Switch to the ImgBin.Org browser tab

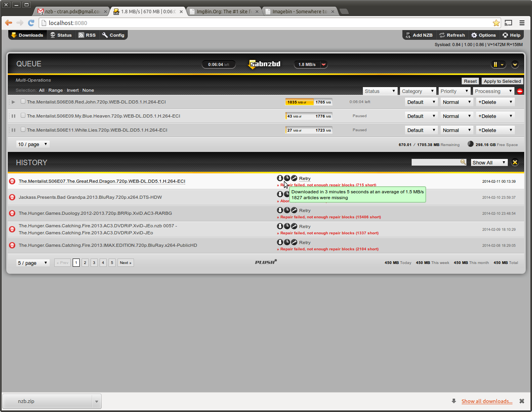click(224, 11)
